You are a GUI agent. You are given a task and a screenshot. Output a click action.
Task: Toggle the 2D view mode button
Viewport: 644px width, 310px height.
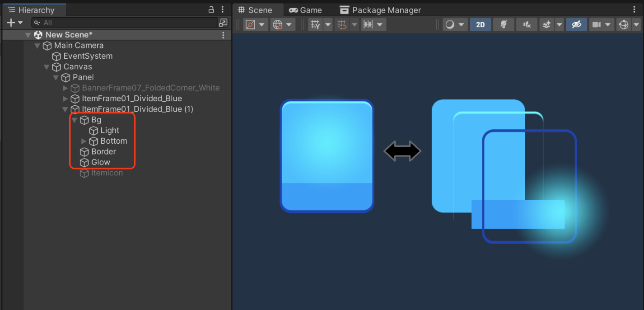pyautogui.click(x=481, y=25)
